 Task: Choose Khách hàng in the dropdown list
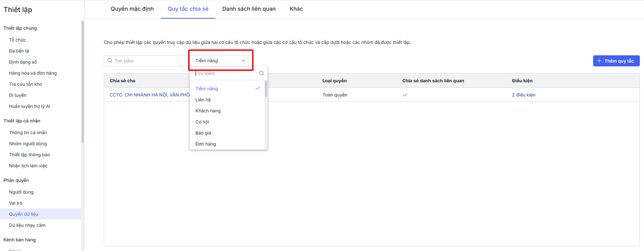[x=208, y=111]
